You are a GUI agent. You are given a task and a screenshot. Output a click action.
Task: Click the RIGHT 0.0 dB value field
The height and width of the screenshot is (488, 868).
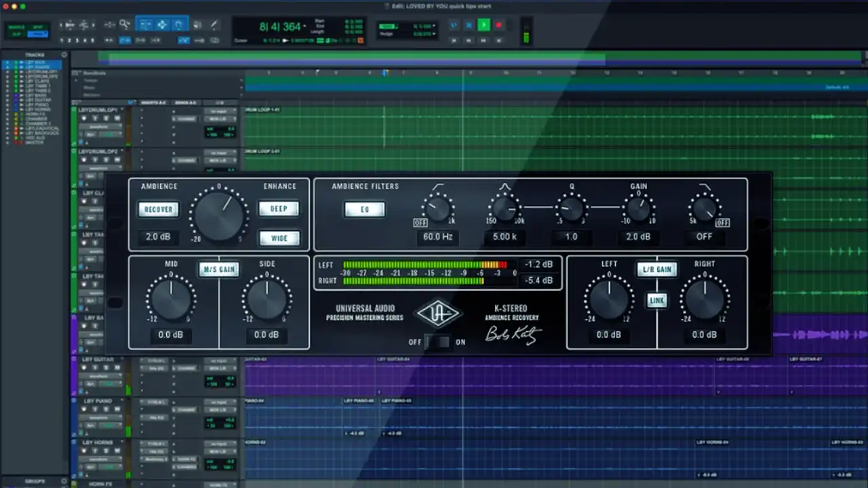coord(705,335)
